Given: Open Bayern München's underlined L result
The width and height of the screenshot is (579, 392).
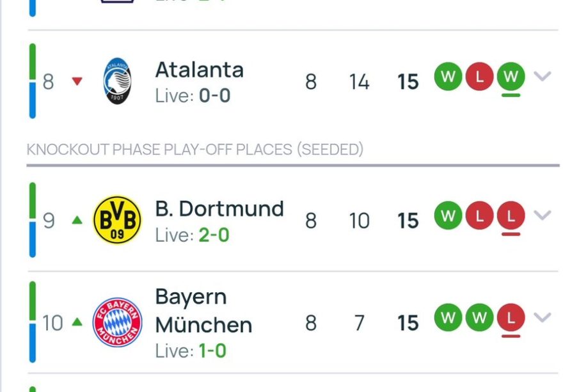Looking at the screenshot, I should (x=511, y=317).
